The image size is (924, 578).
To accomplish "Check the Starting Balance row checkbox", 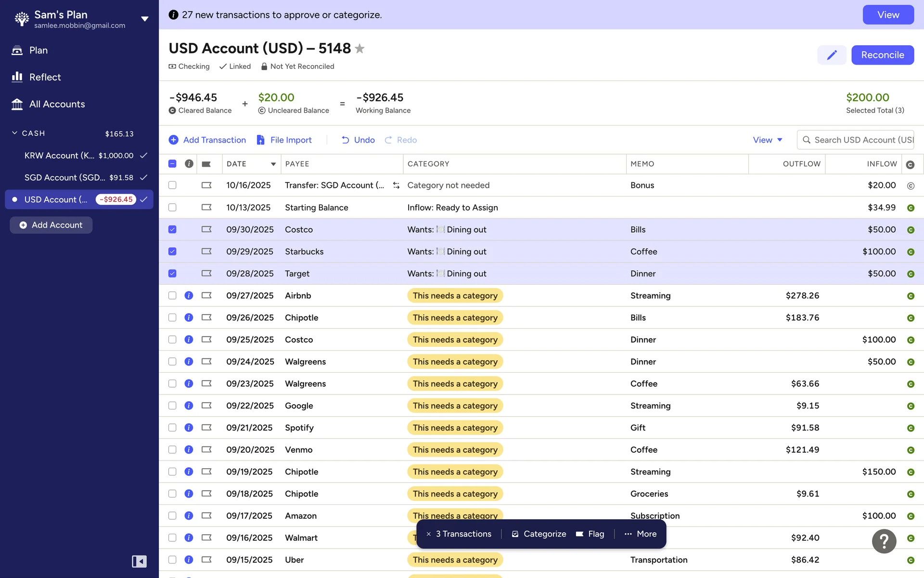I will [172, 208].
